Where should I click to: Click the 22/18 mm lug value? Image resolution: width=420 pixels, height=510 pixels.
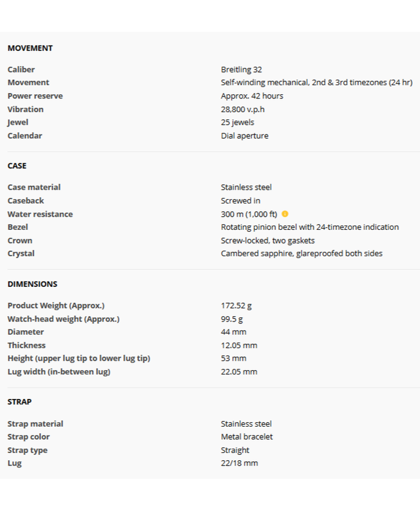click(x=239, y=463)
